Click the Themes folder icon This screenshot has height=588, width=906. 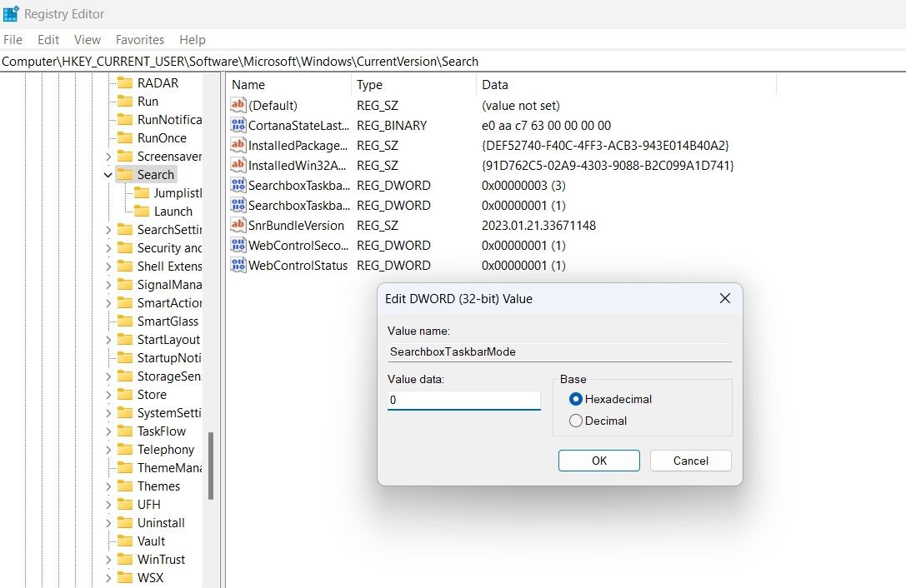125,486
